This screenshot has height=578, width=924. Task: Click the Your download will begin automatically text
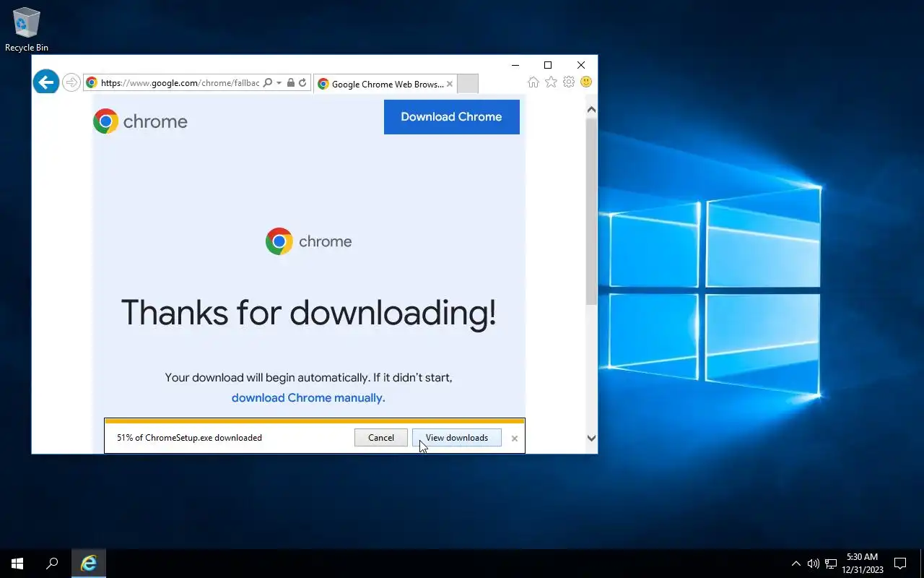308,377
